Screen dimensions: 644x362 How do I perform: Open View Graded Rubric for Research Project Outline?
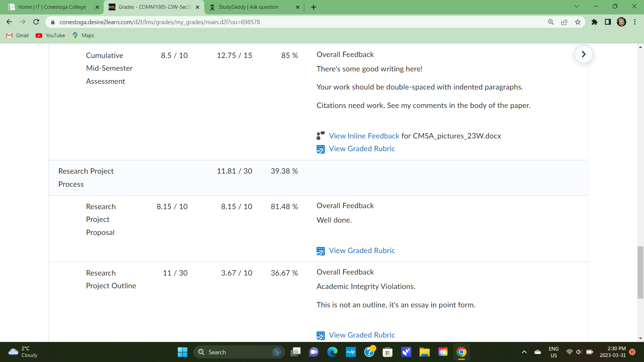[x=362, y=335]
